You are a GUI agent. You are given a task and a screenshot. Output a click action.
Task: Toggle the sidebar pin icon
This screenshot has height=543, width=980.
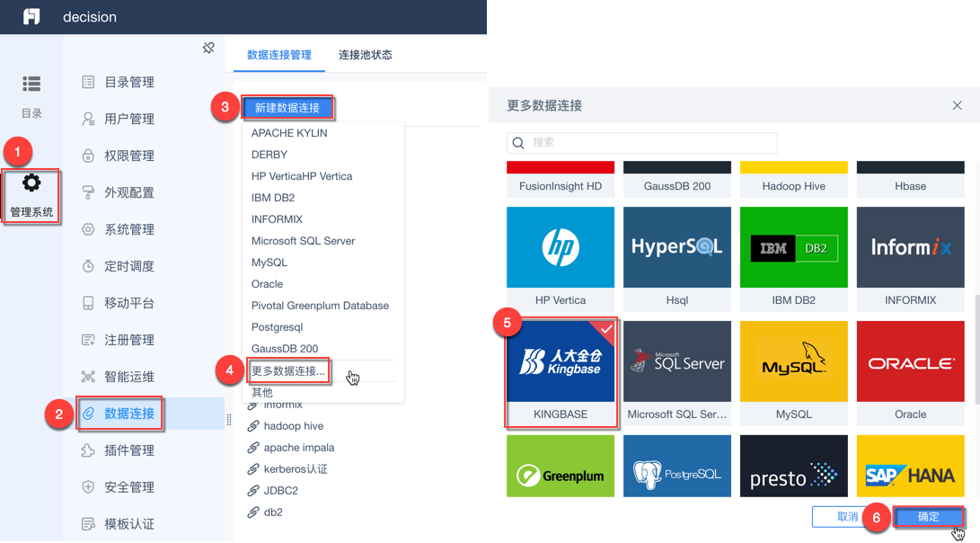[208, 49]
